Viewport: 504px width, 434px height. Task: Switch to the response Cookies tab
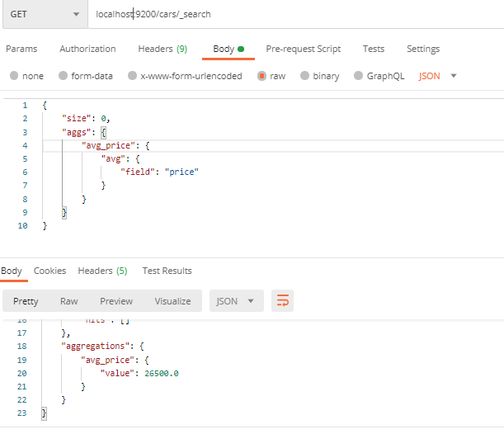(x=49, y=271)
